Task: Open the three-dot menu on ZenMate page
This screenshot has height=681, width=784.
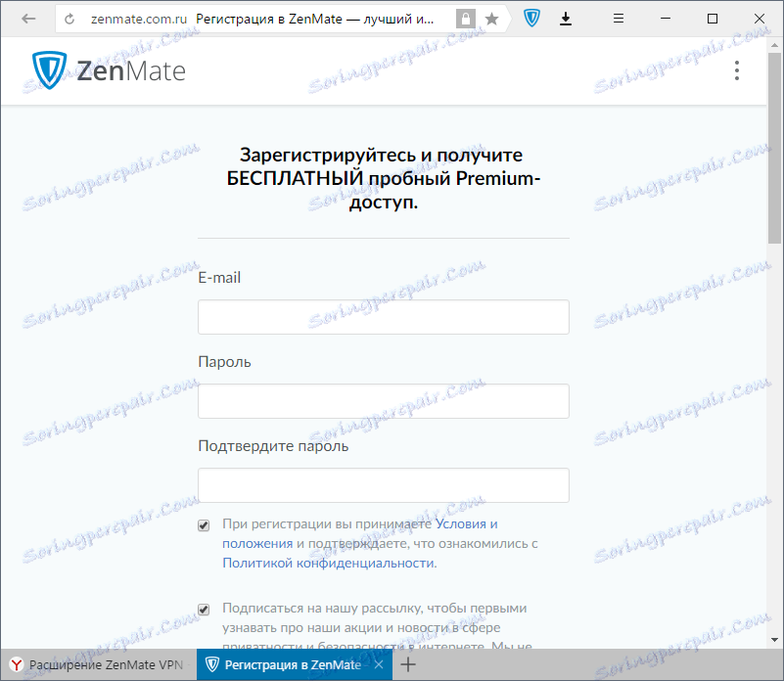Action: coord(736,70)
